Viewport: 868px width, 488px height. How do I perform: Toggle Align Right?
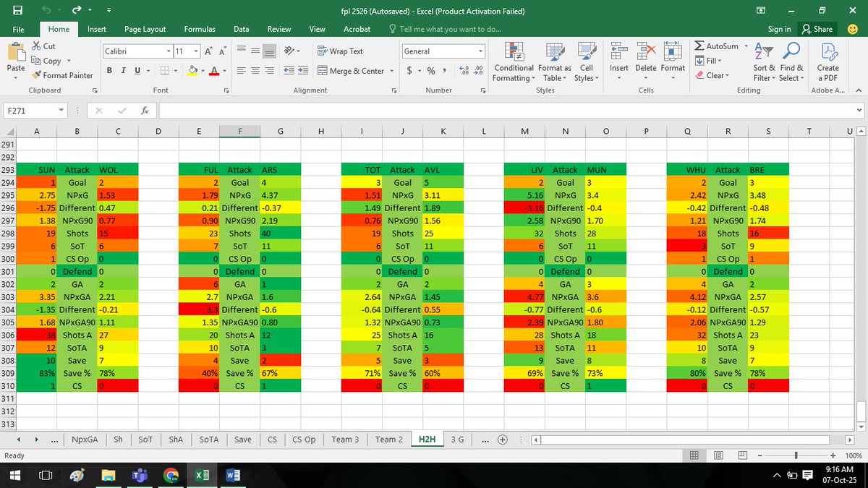[270, 71]
